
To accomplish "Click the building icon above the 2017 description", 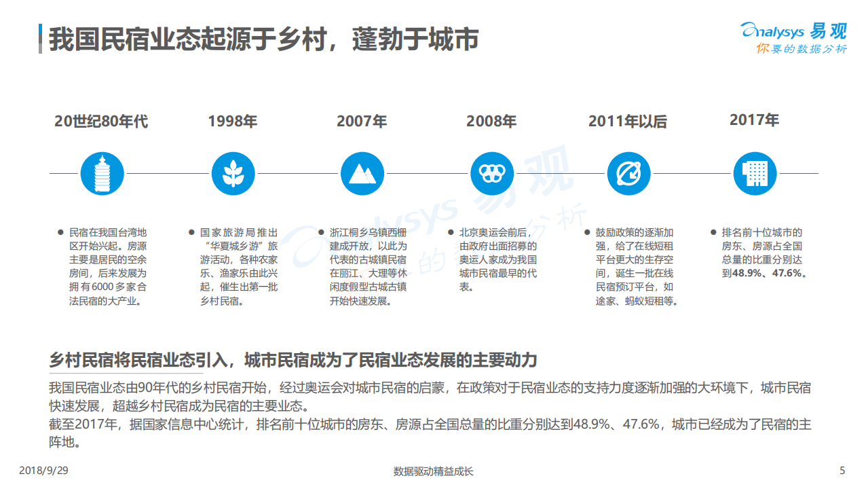I will click(755, 173).
